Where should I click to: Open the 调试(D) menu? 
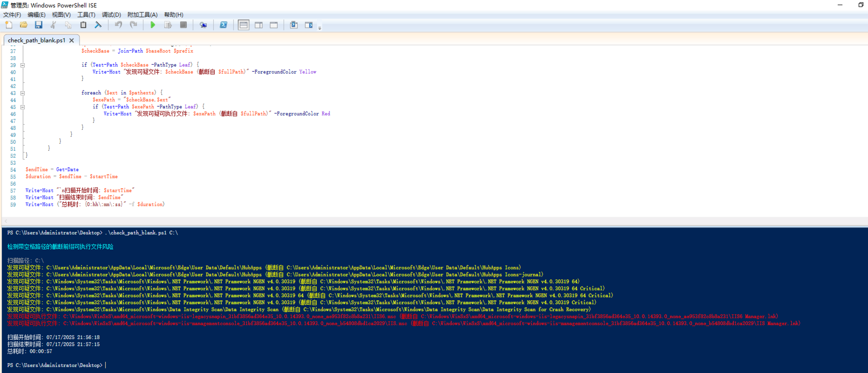click(x=111, y=14)
